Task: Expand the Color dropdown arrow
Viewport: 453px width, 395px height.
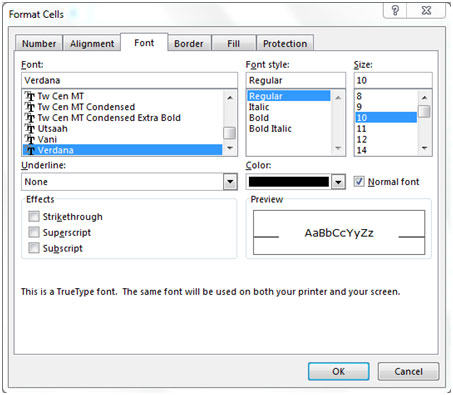Action: (x=338, y=182)
